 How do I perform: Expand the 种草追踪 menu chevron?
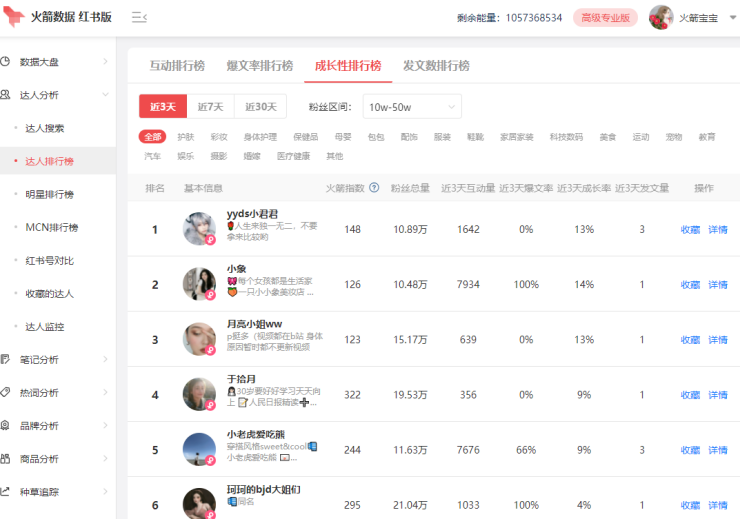pyautogui.click(x=105, y=491)
